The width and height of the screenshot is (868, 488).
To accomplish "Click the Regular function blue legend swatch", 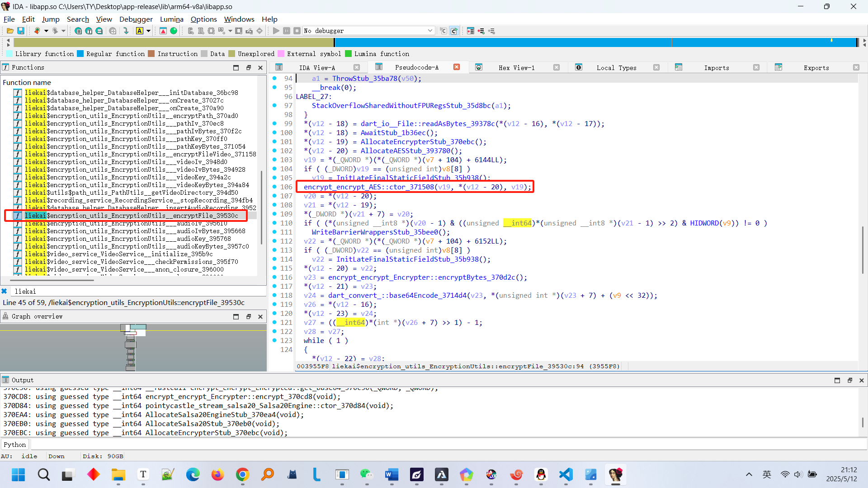I will tap(80, 54).
